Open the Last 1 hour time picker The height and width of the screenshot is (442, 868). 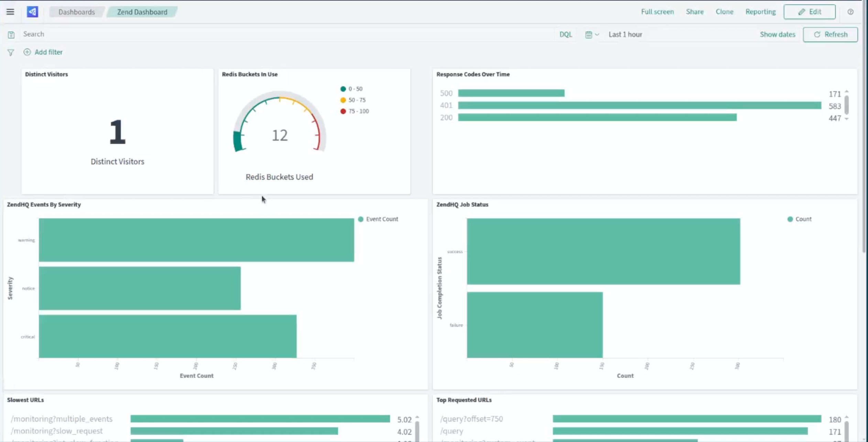tap(625, 34)
